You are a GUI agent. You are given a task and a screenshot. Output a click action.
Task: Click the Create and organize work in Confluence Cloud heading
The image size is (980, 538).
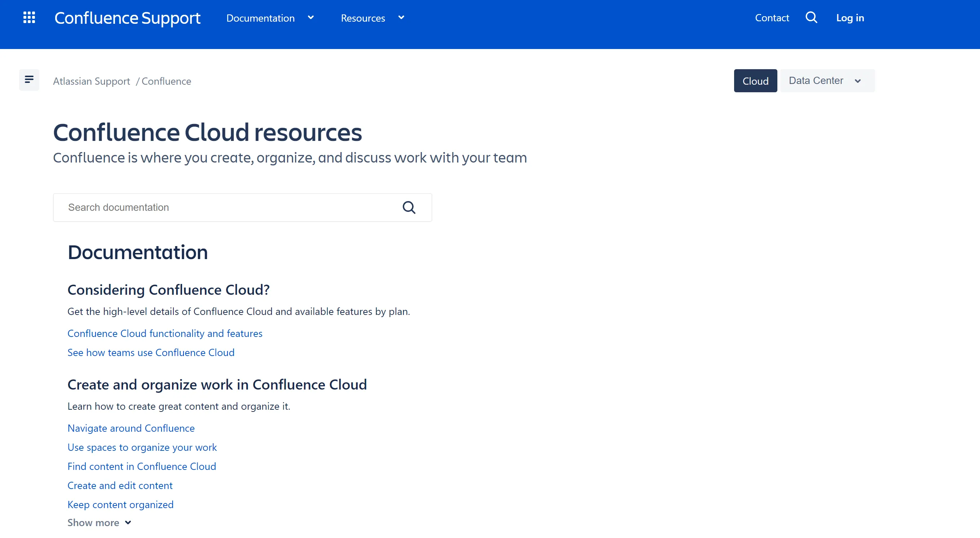click(217, 385)
